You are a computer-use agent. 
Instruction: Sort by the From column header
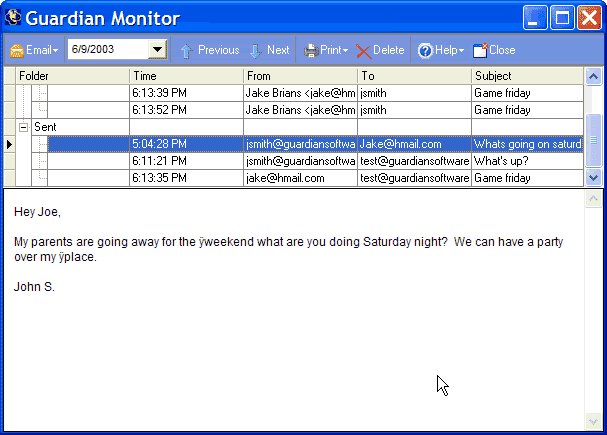pyautogui.click(x=300, y=76)
